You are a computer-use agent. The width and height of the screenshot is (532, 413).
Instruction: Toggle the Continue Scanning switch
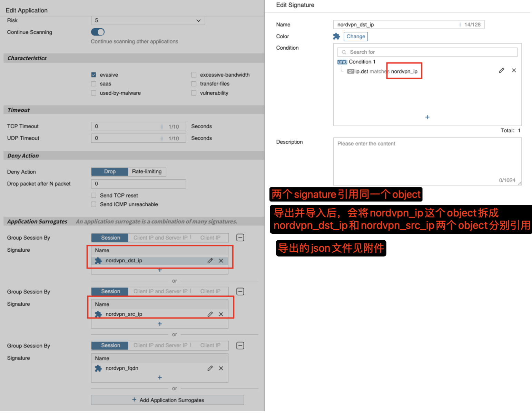point(98,32)
